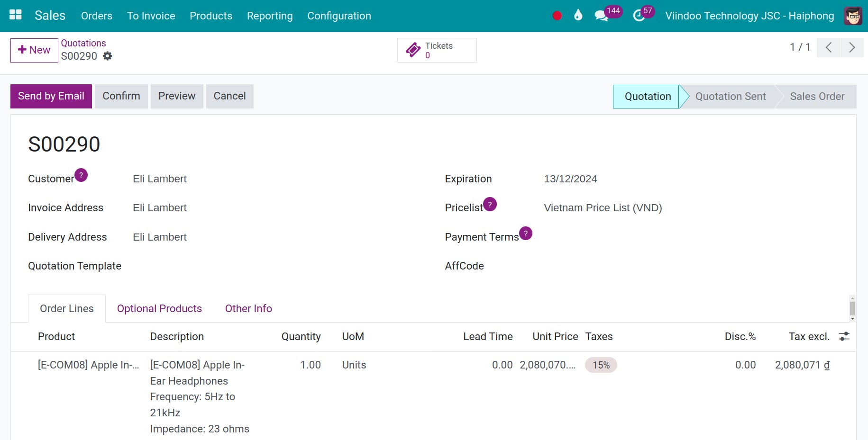Click the 15% tax tag
The image size is (868, 440).
click(x=601, y=365)
